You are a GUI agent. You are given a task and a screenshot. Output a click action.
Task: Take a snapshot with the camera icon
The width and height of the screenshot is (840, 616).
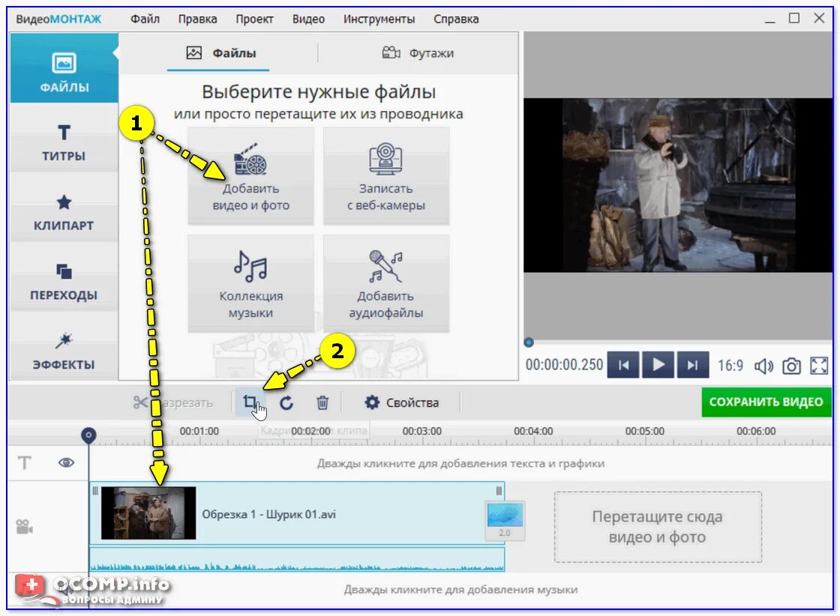[x=792, y=366]
